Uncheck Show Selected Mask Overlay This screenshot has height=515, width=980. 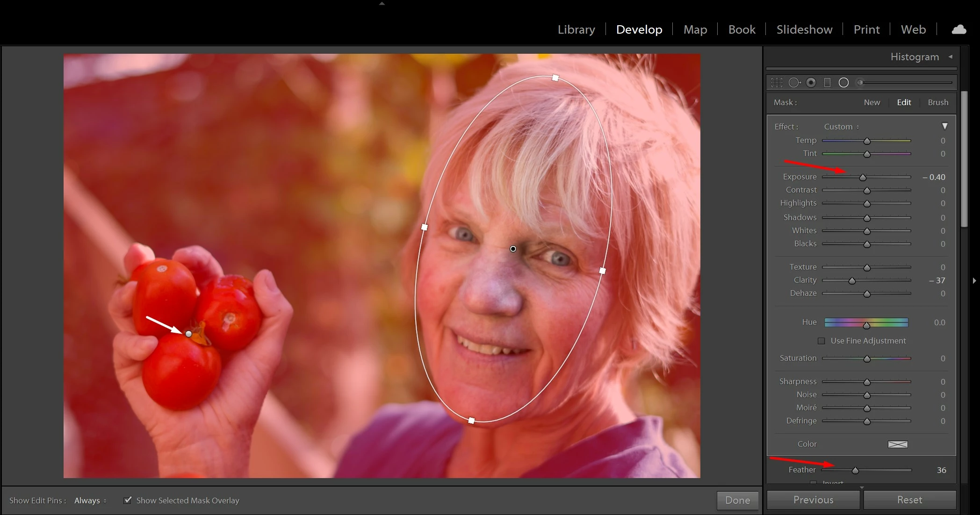[x=128, y=500]
